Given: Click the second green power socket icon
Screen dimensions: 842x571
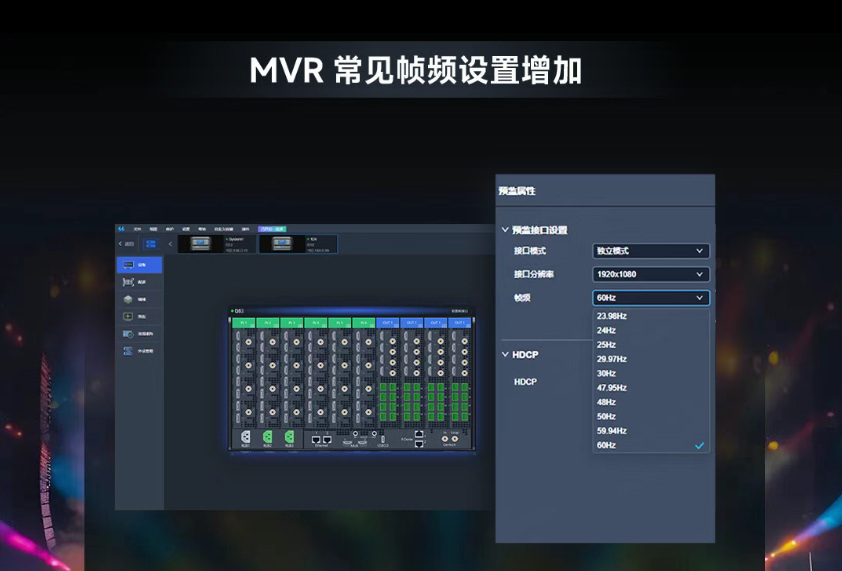Looking at the screenshot, I should (289, 437).
